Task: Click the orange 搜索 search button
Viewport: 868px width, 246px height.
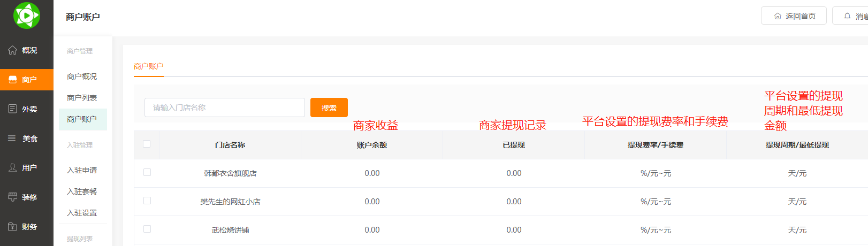Action: [x=329, y=107]
